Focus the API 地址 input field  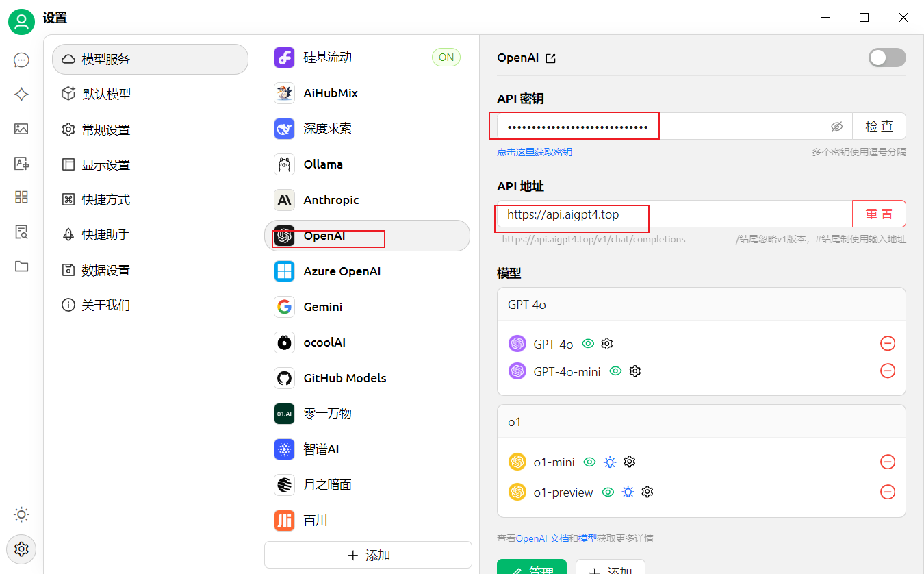pyautogui.click(x=674, y=214)
